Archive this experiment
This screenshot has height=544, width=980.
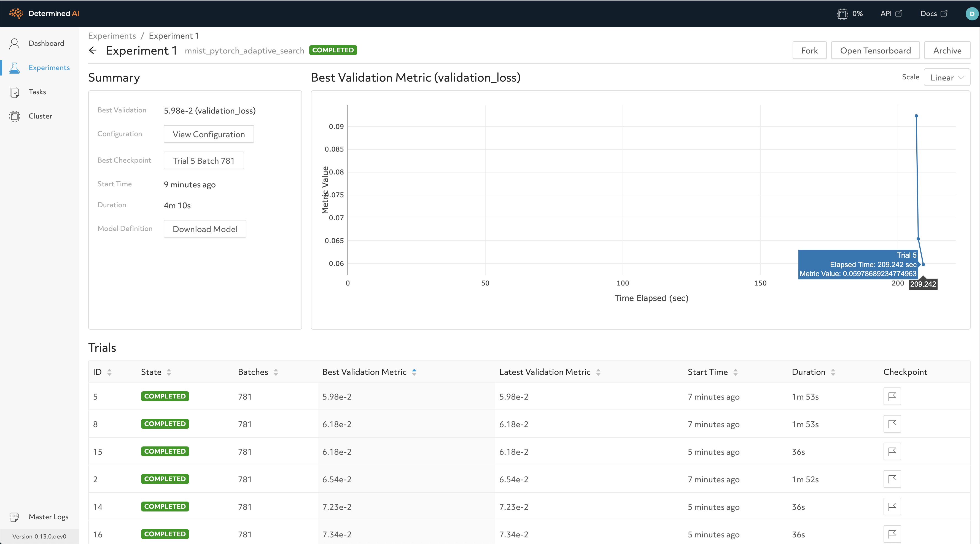point(947,50)
